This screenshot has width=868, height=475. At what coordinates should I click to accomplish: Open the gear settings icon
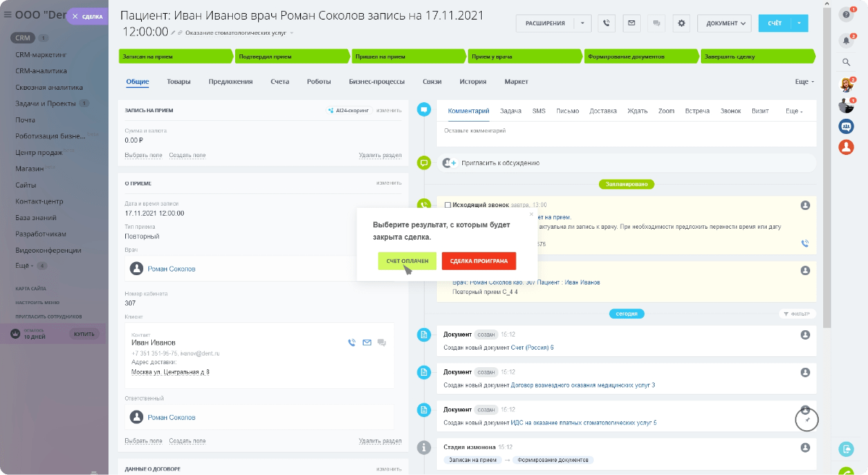click(x=681, y=23)
